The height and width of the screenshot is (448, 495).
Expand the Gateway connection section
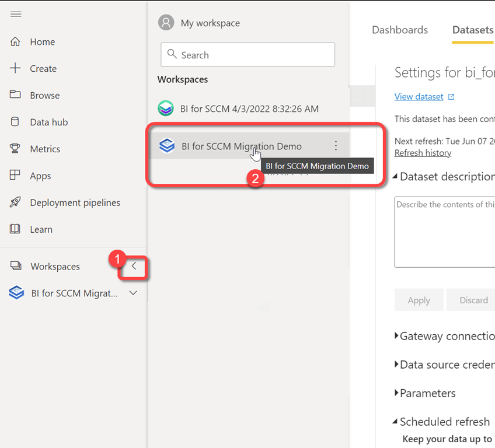[x=396, y=335]
